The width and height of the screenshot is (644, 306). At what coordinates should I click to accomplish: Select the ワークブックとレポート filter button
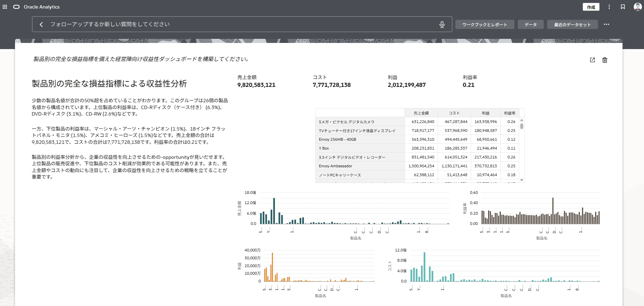pos(485,25)
